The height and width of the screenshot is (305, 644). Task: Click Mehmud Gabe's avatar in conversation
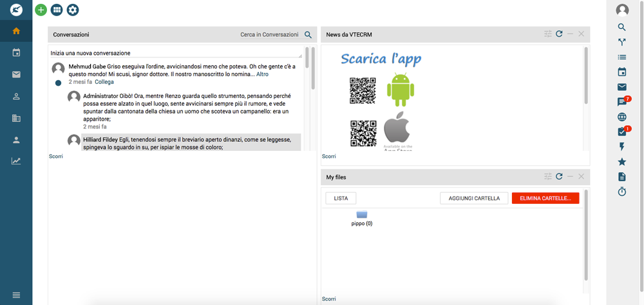pyautogui.click(x=59, y=68)
